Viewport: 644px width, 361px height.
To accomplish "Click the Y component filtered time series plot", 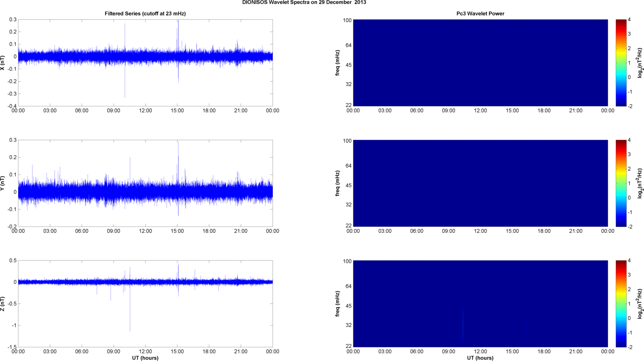I will pos(145,183).
